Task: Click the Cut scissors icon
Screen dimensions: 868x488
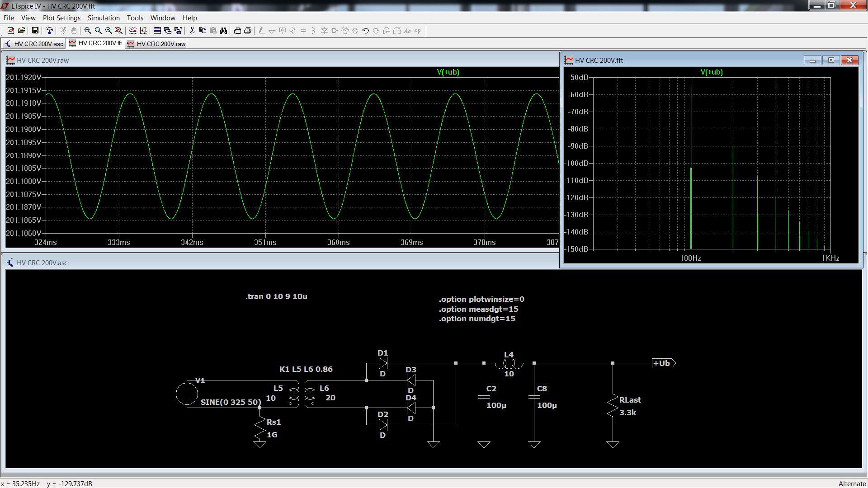Action: coord(192,31)
